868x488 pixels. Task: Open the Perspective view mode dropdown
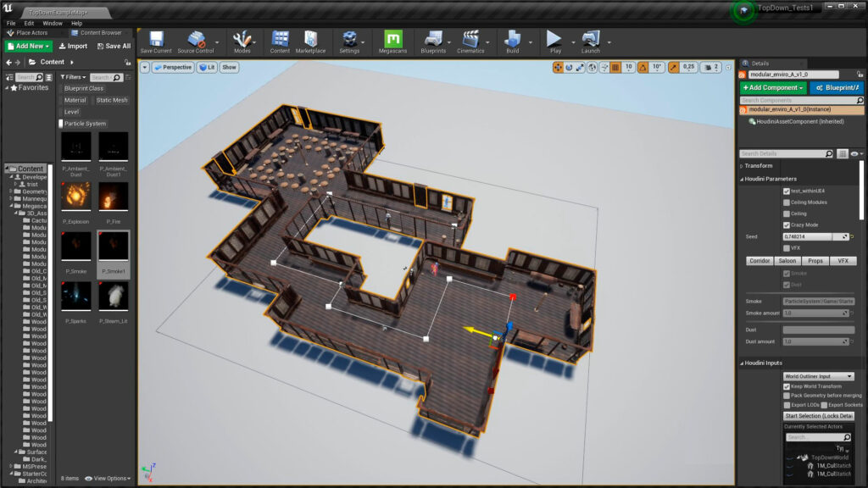tap(173, 68)
